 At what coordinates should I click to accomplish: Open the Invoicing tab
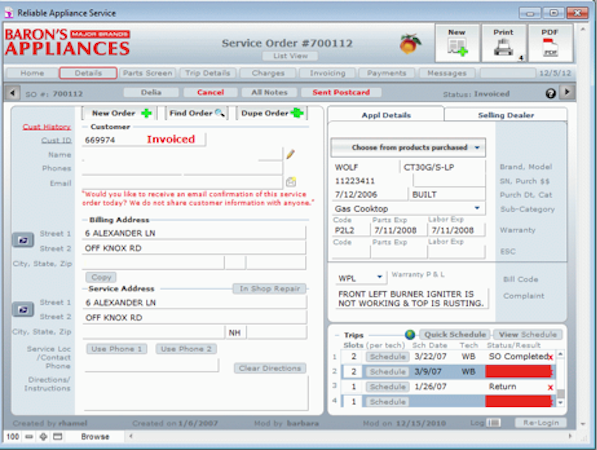tap(327, 73)
